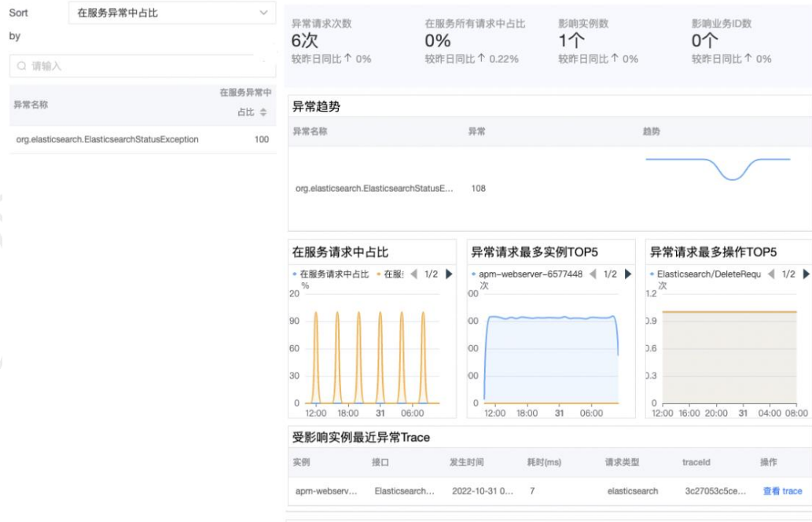Click traceId 3c27053c5ce... value
Image resolution: width=812 pixels, height=522 pixels.
coord(715,491)
